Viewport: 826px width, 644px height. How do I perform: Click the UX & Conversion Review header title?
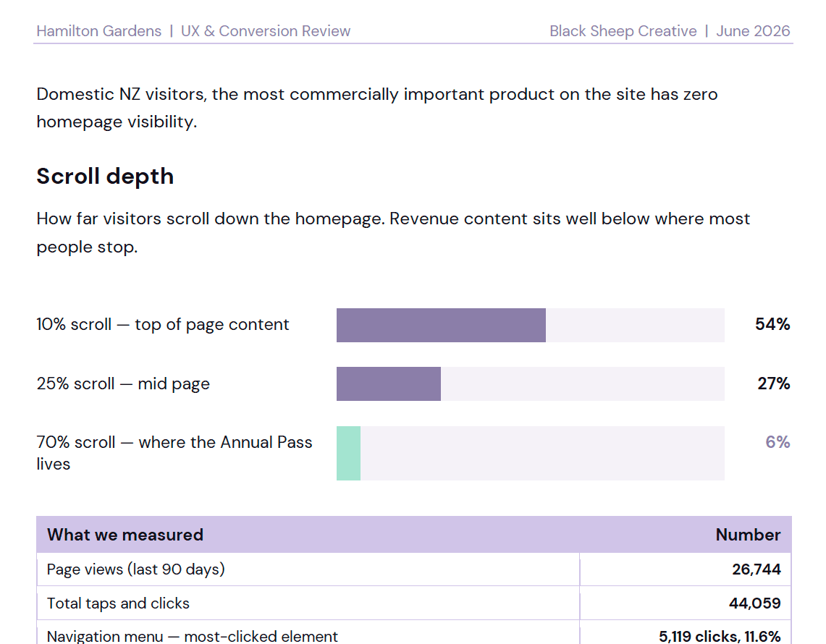point(266,31)
